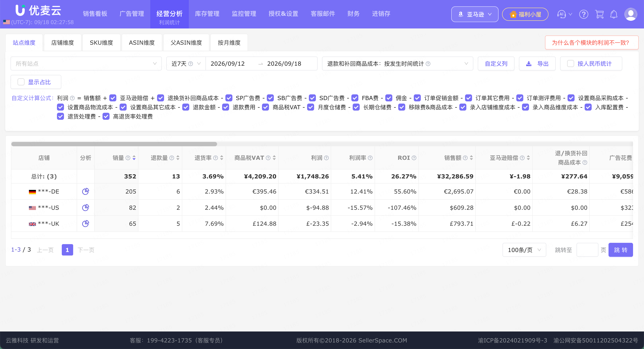This screenshot has width=644, height=349.
Task: Uncheck 高退货率处理费 in formula
Action: (x=106, y=116)
